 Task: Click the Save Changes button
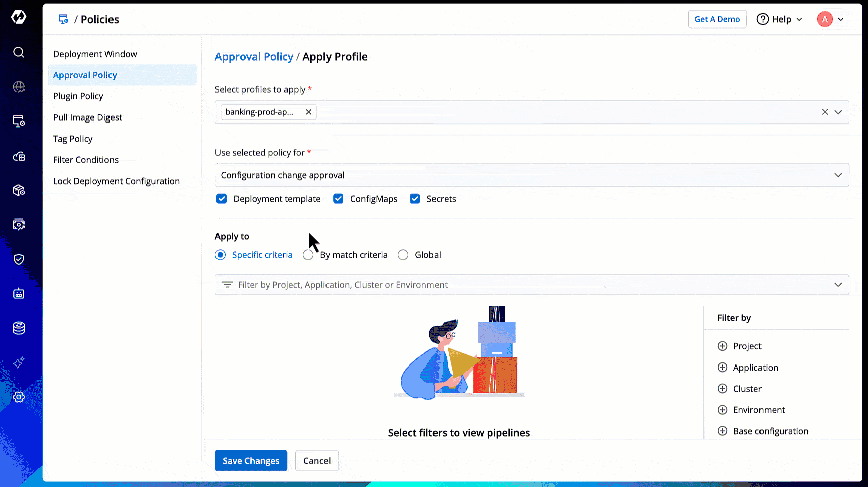point(251,461)
